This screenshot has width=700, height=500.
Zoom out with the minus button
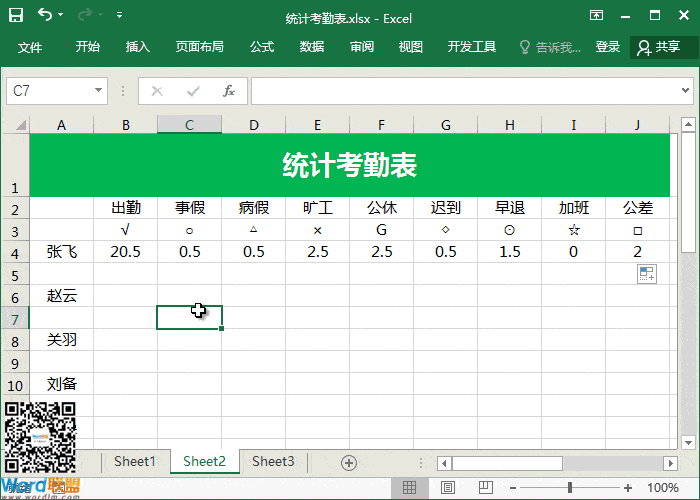(513, 488)
